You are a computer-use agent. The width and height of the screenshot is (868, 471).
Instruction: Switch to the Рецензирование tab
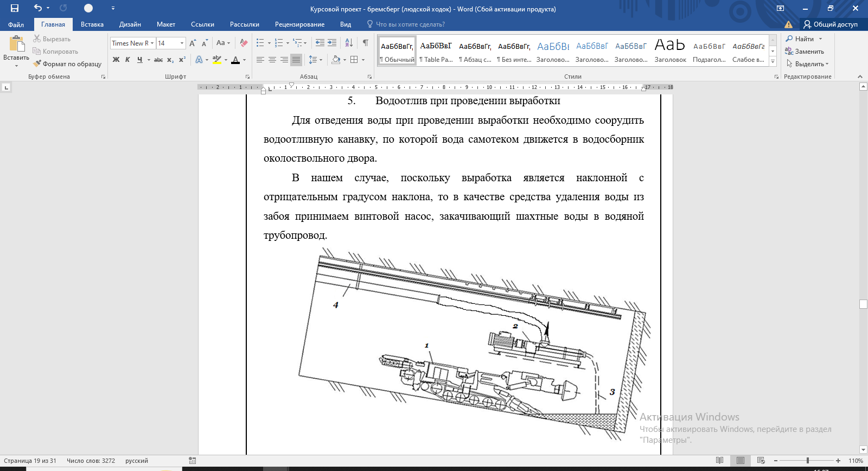tap(299, 24)
